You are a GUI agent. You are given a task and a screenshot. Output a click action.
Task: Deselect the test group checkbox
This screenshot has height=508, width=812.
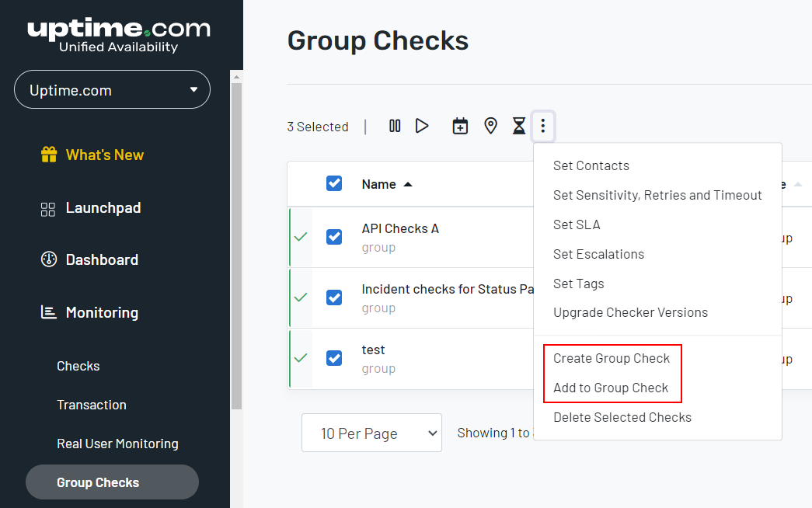click(x=334, y=358)
